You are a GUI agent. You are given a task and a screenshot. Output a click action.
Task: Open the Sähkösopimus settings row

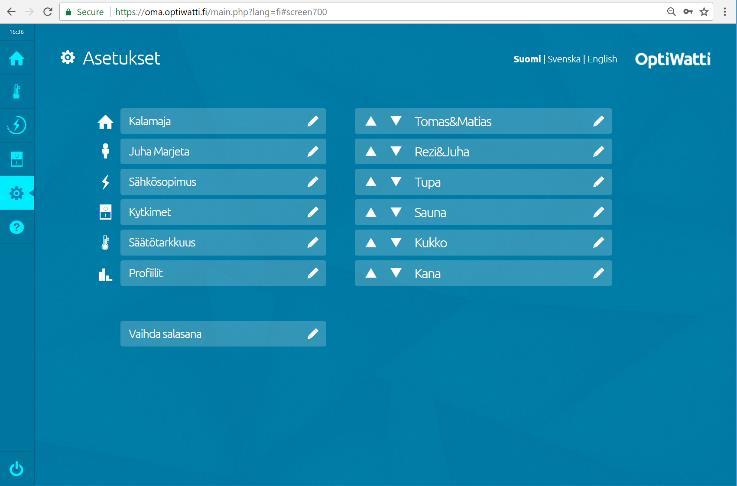coord(223,182)
